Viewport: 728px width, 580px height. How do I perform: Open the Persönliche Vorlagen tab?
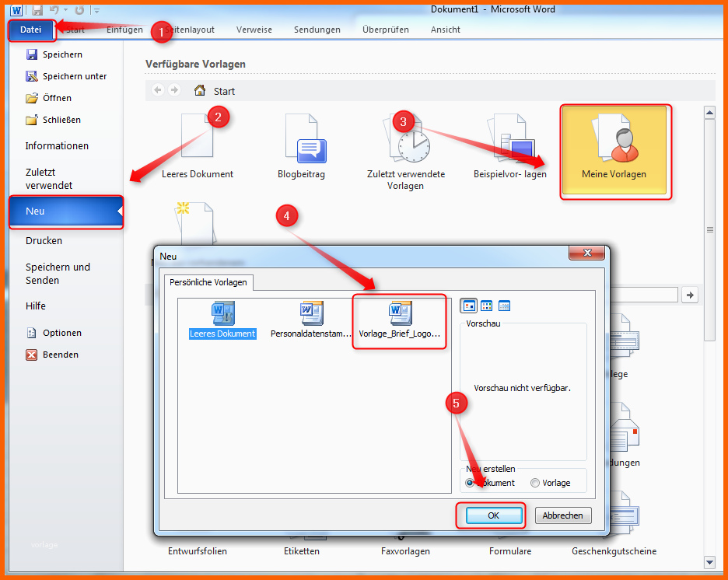point(208,282)
